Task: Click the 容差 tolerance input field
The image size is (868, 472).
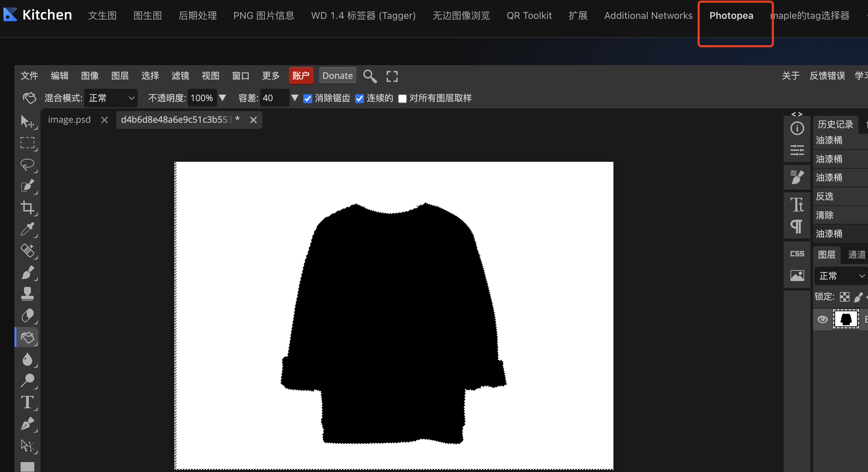Action: coord(274,98)
